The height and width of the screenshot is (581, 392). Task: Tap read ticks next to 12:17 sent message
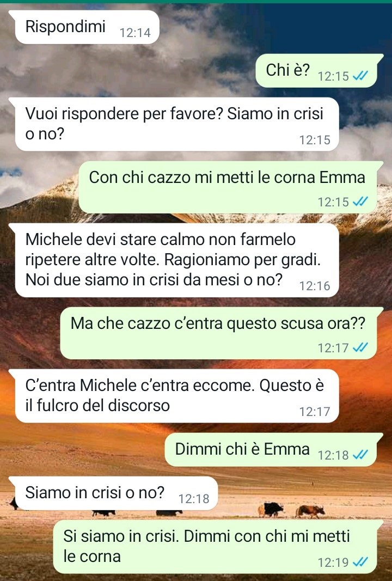pyautogui.click(x=360, y=347)
